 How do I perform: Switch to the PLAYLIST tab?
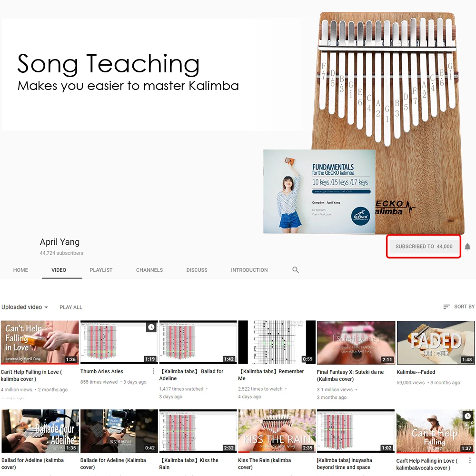coord(101,270)
